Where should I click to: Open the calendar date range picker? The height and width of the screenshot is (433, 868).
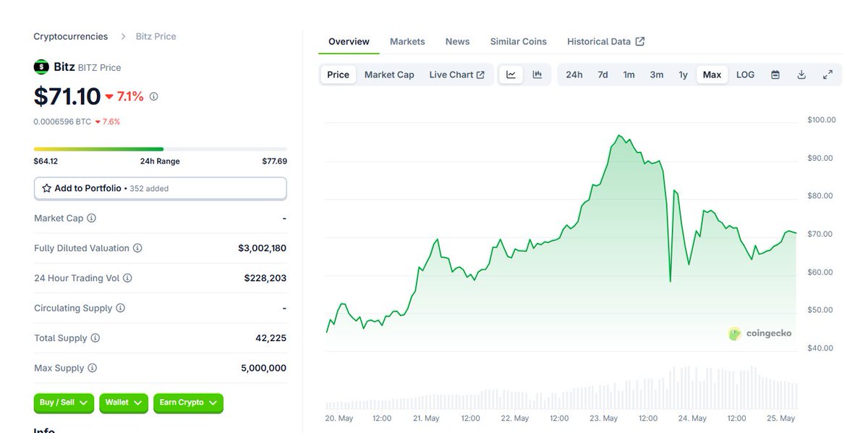click(775, 75)
